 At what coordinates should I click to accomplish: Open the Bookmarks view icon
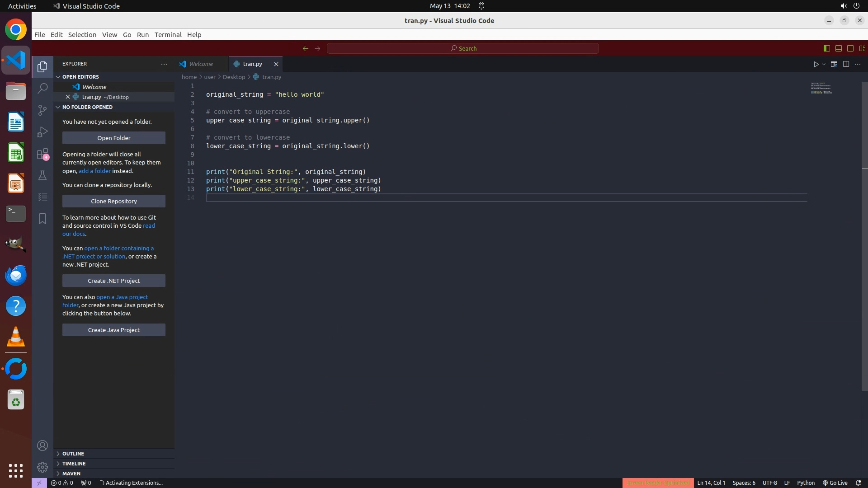coord(42,219)
